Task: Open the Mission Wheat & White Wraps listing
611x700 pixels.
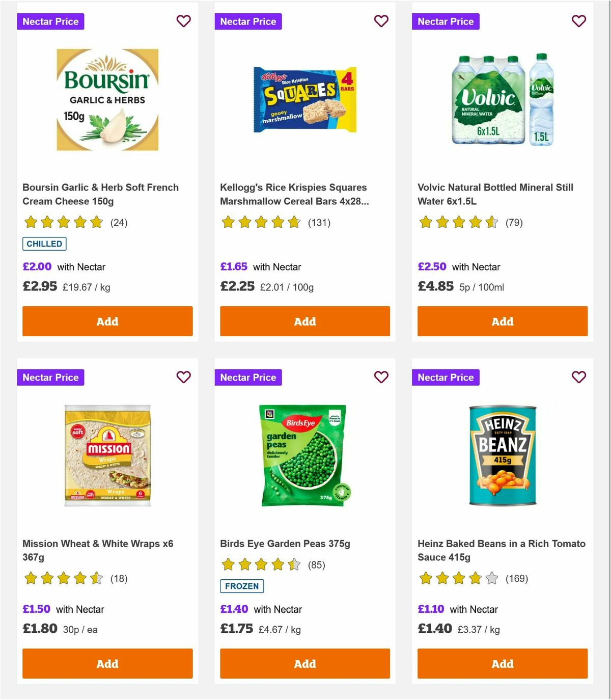Action: (98, 550)
